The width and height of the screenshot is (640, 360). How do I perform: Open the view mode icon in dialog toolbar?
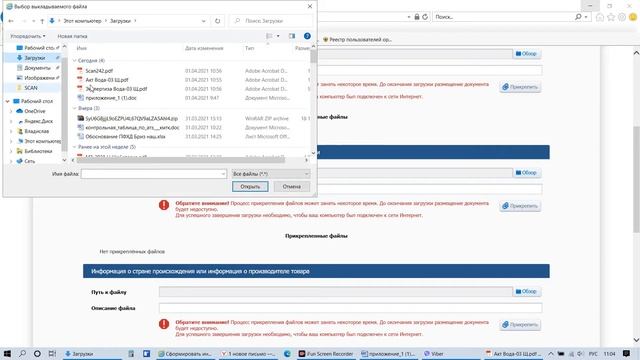coord(269,36)
